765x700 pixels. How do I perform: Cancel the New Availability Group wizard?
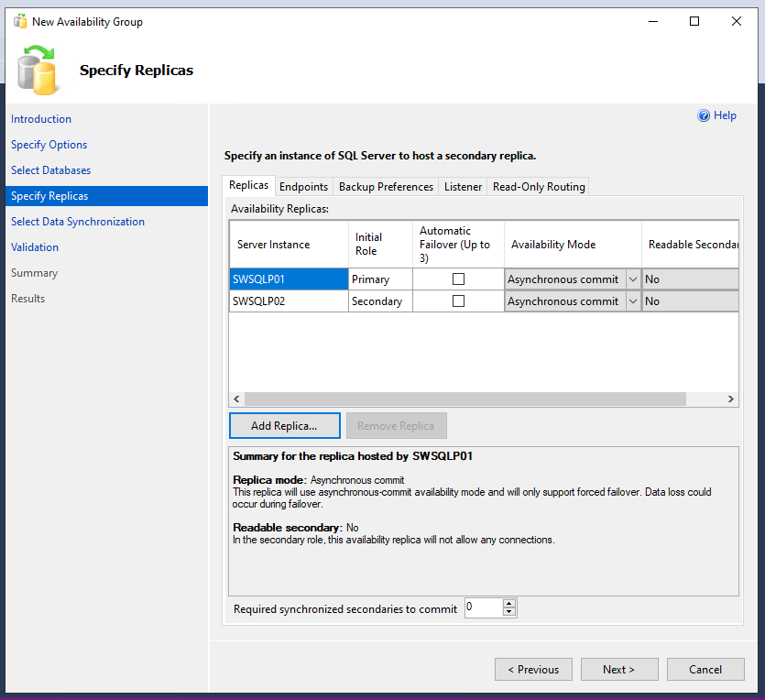click(705, 669)
